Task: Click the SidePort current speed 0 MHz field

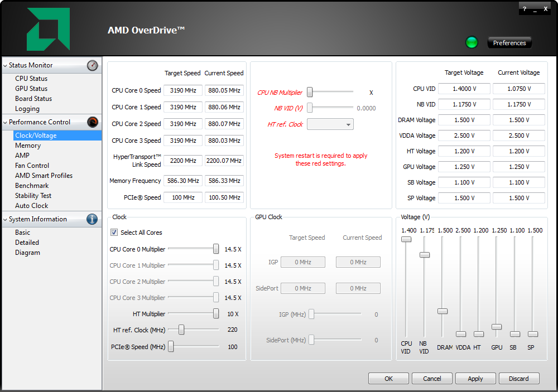Action: click(358, 288)
